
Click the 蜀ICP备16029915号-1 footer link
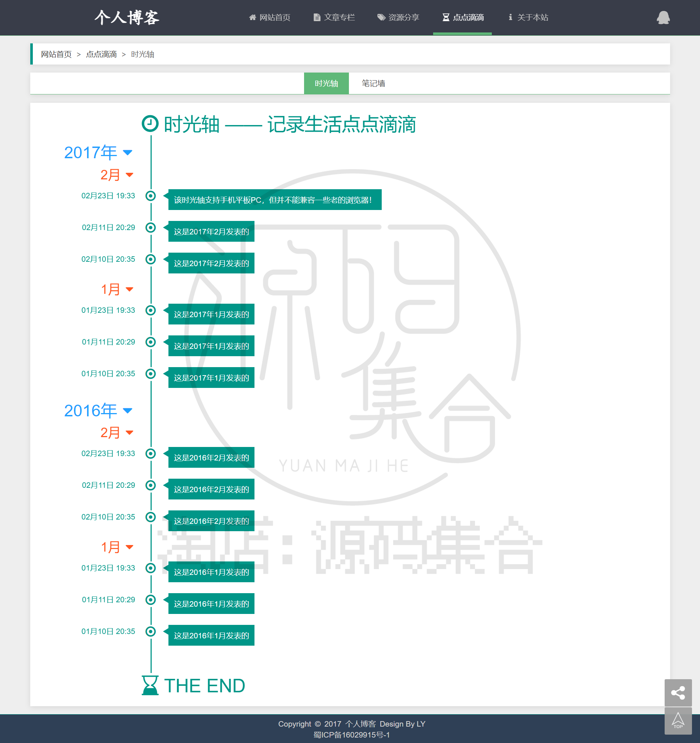pyautogui.click(x=352, y=735)
